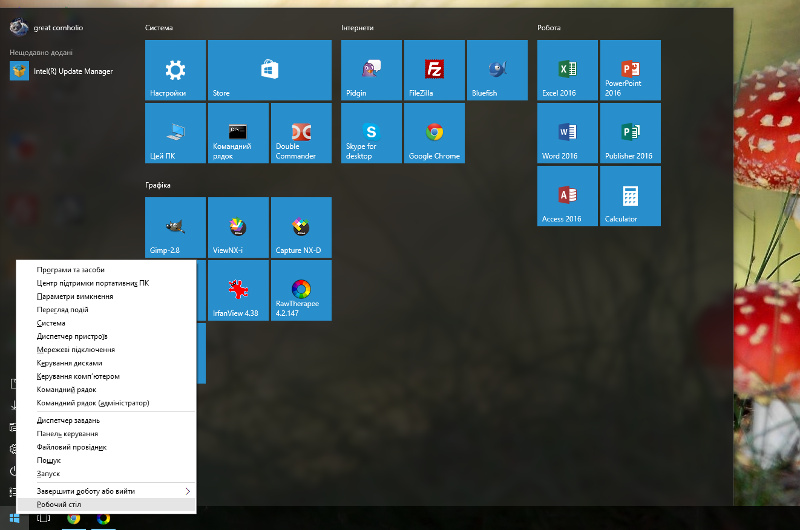Launch PowerPoint 2016 tile
The height and width of the screenshot is (530, 800).
[x=631, y=70]
